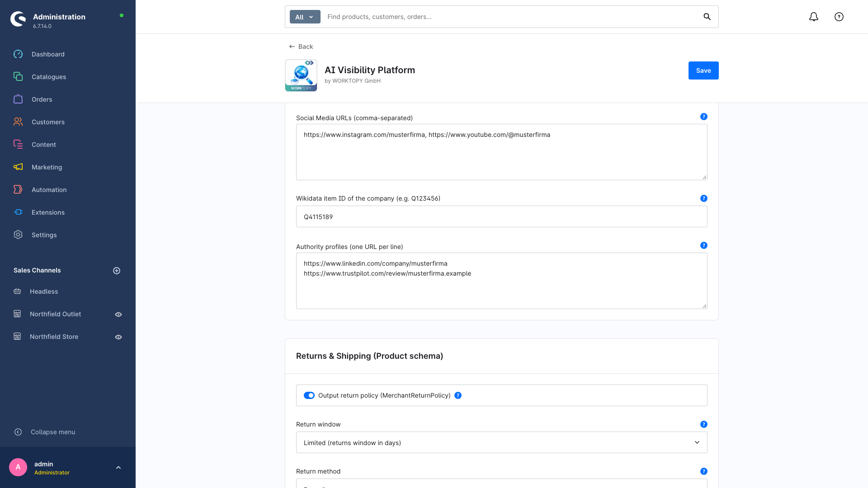Image resolution: width=868 pixels, height=488 pixels.
Task: Click the Catalogues icon
Action: [18, 77]
